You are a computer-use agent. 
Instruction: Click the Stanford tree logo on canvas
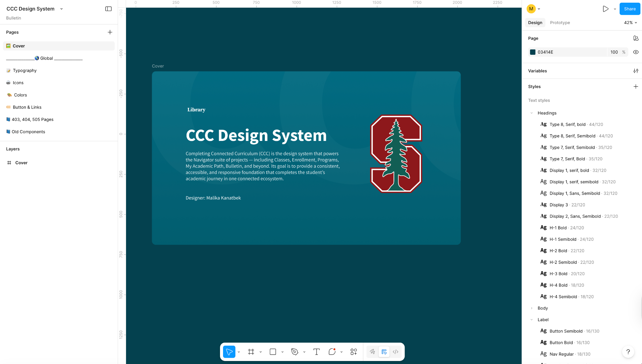click(396, 154)
